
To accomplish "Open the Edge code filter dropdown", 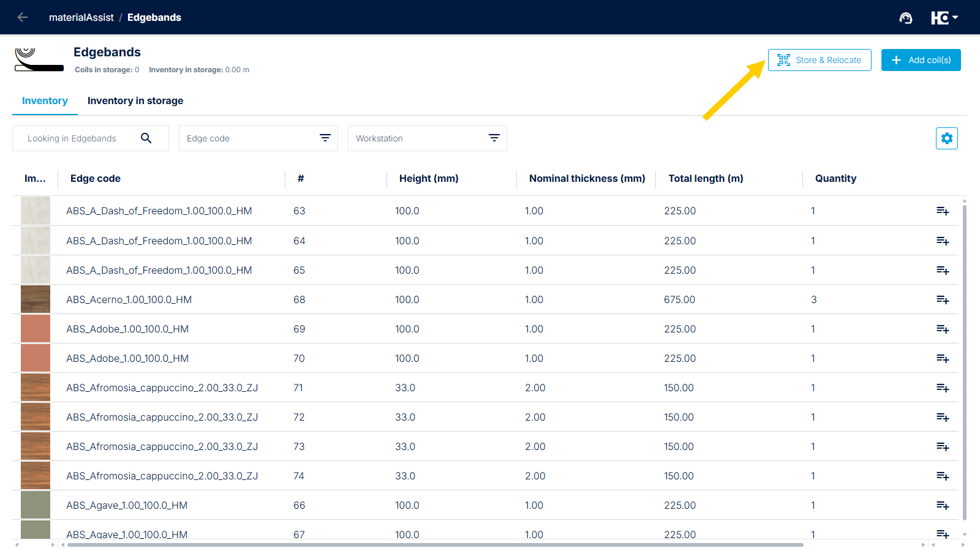I will pos(258,138).
